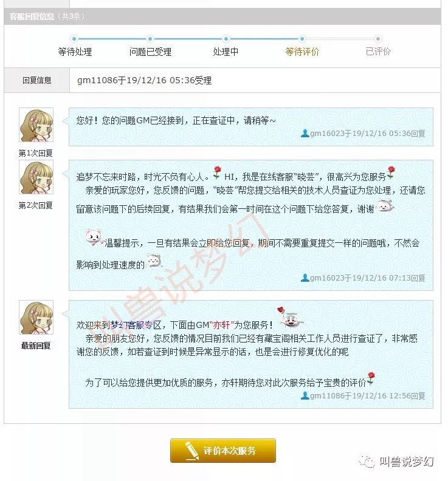448x481 pixels.
Task: Open the avatar above 最新回复
Action: [x=36, y=317]
